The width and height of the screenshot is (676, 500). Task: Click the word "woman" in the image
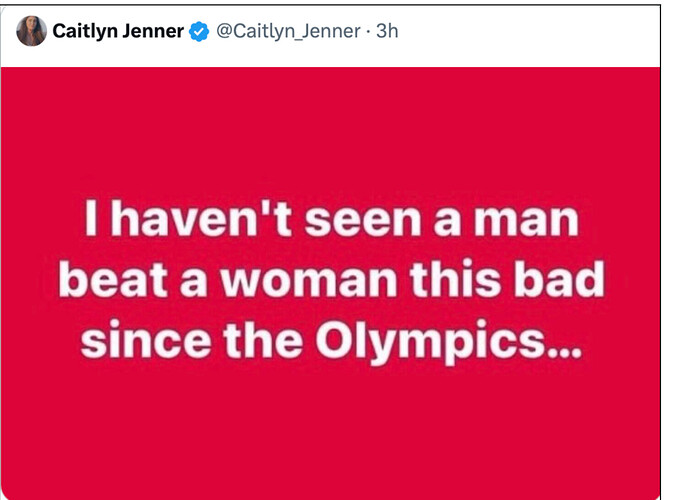[309, 283]
